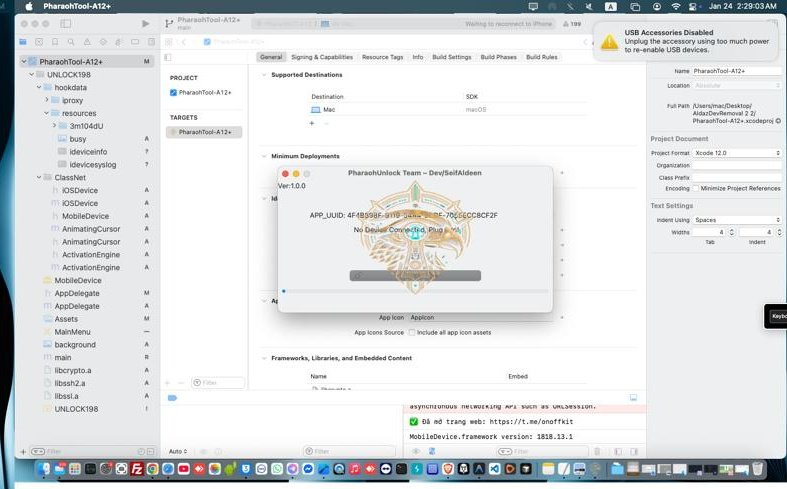Click the USB Accessories Disabled notification
Screen dimensions: 787x489
tap(687, 41)
